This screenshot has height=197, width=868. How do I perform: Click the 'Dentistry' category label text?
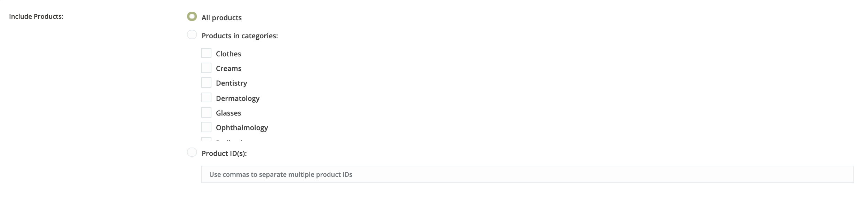pos(231,83)
